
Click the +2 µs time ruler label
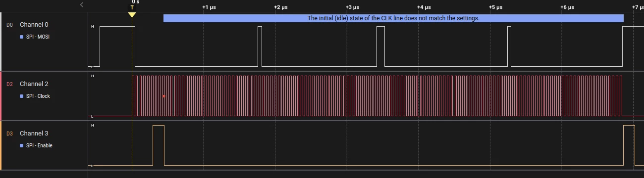click(x=280, y=7)
